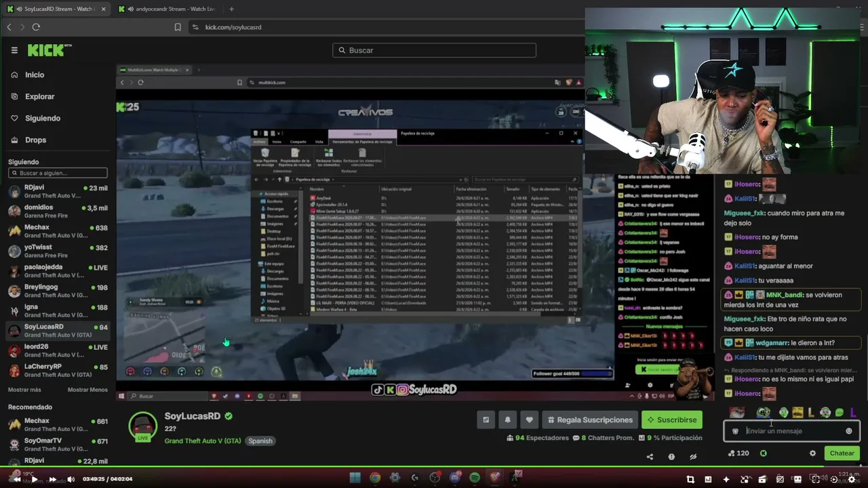Click the 120 channel points counter

click(x=738, y=453)
